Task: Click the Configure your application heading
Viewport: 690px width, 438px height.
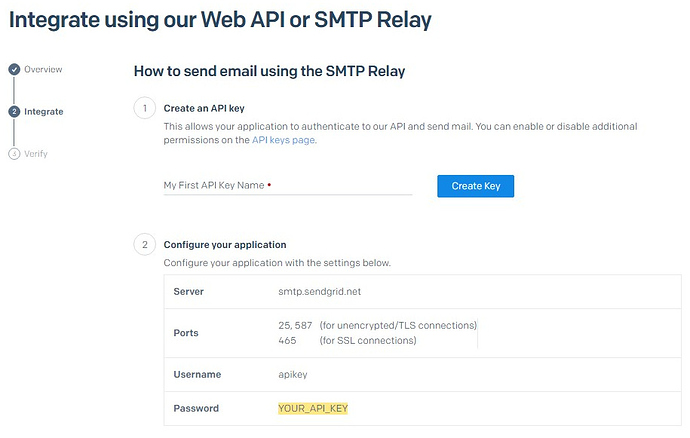Action: coord(225,245)
